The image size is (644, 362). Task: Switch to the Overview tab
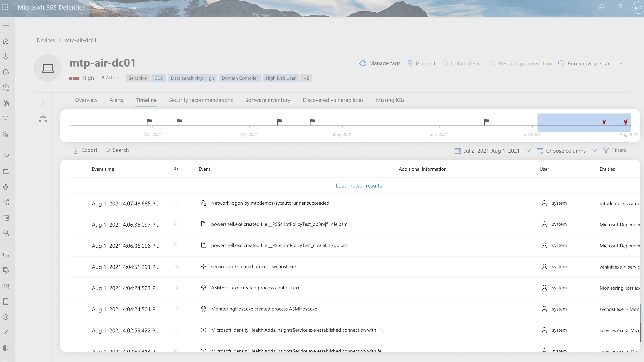(x=86, y=100)
